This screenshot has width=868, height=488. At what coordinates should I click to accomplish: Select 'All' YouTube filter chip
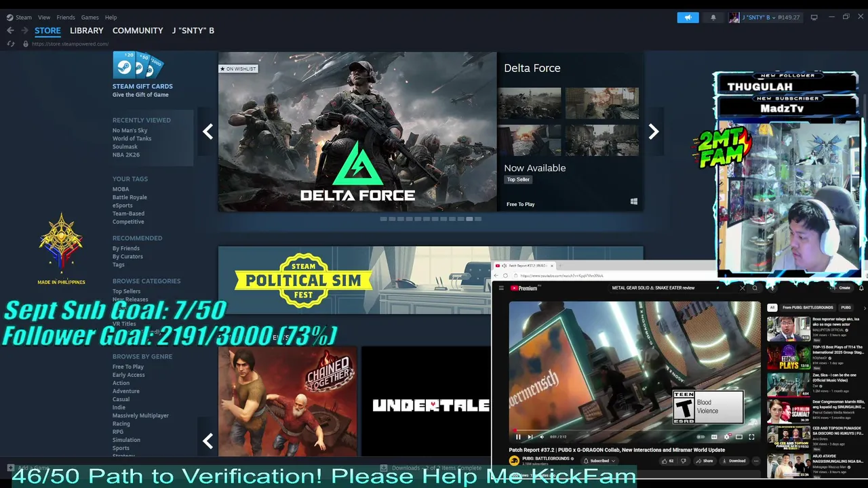coord(772,308)
